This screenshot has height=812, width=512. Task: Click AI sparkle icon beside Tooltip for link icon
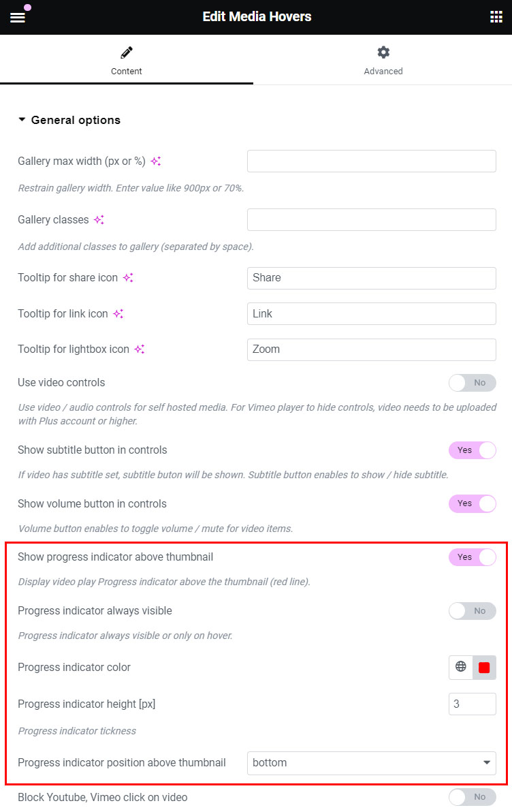pos(118,314)
